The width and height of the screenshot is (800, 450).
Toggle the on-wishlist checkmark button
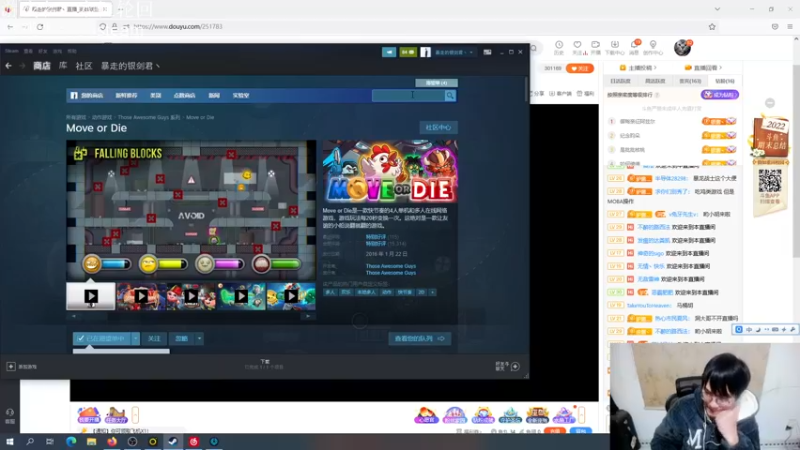click(102, 338)
